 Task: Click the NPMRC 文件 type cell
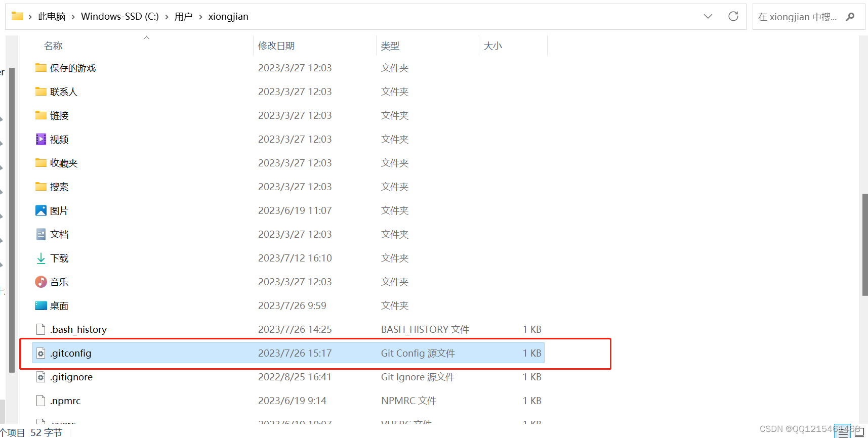409,401
